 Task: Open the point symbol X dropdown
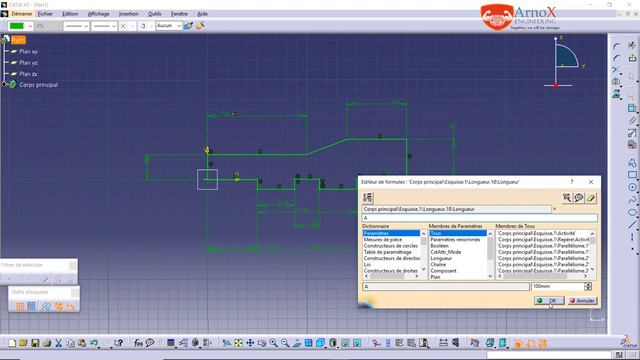(x=133, y=26)
